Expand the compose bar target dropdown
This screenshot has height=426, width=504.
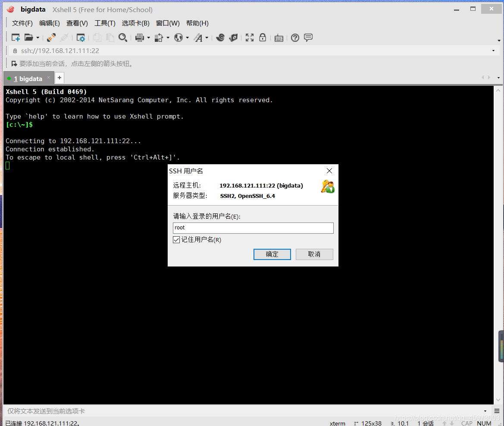tap(485, 411)
